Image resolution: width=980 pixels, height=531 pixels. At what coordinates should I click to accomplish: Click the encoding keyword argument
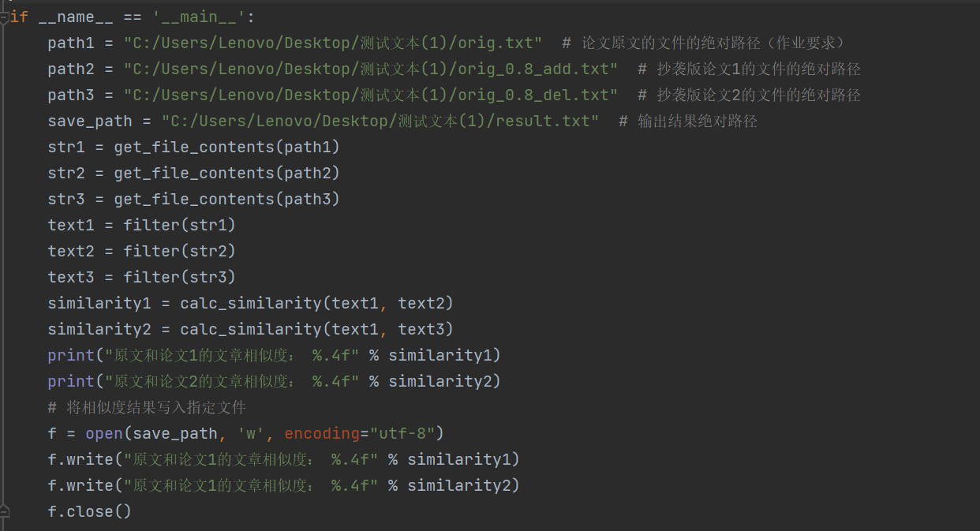322,433
